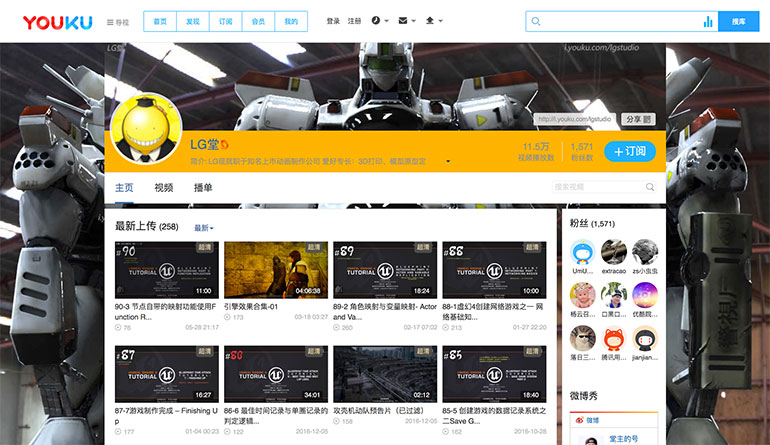Viewport: 770px width, 445px height.
Task: Open the #87 tutorial video thumbnail
Action: point(166,374)
